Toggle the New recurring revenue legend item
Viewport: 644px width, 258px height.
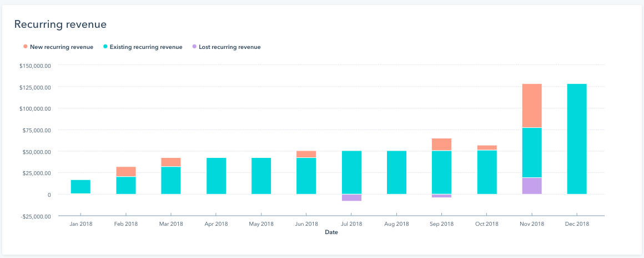[62, 47]
